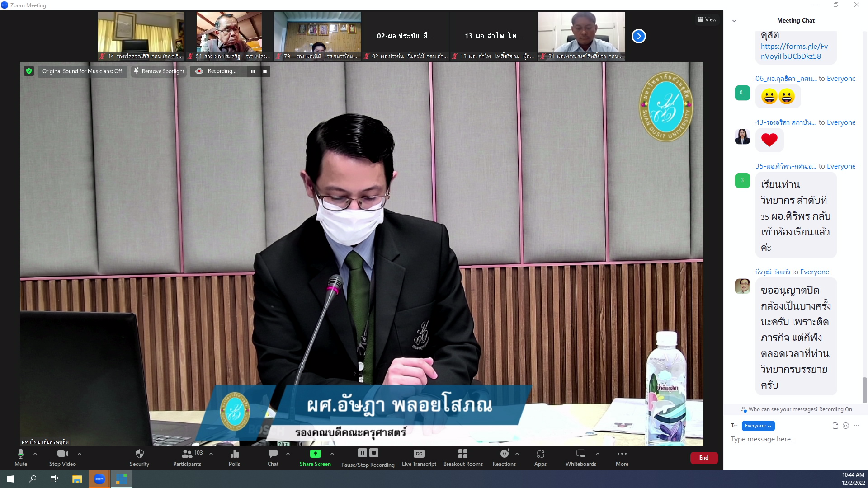Image resolution: width=868 pixels, height=488 pixels.
Task: Open the More options menu
Action: [622, 457]
